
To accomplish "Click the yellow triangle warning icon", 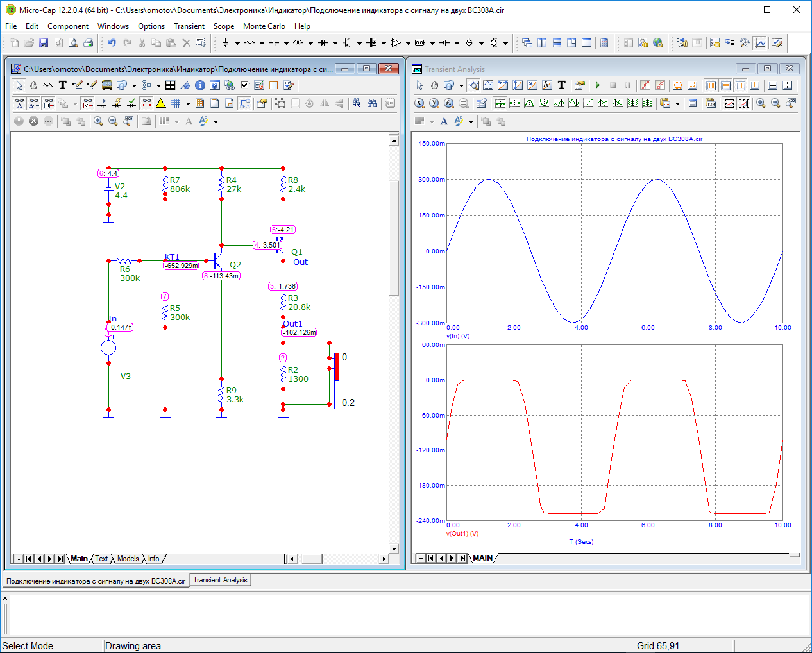I will coord(161,103).
